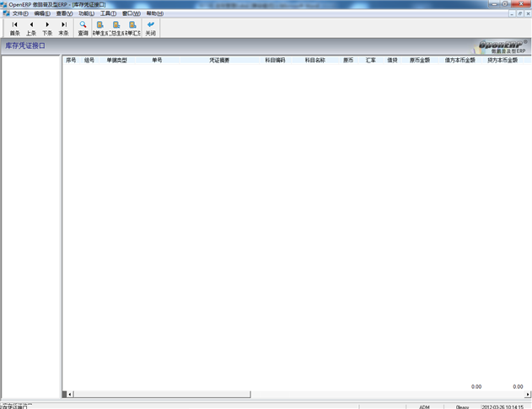Viewport: 532px width, 409px height.
Task: Go to last record with 末条 icon
Action: pos(63,28)
